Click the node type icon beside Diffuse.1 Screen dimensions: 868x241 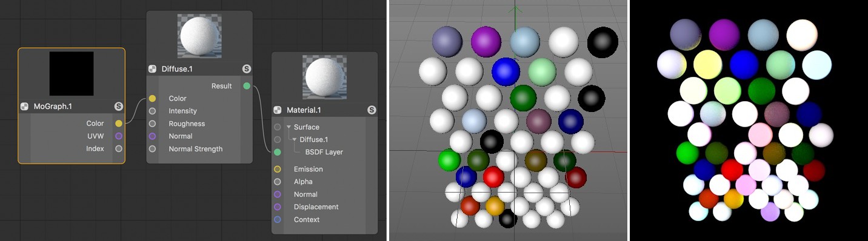152,69
